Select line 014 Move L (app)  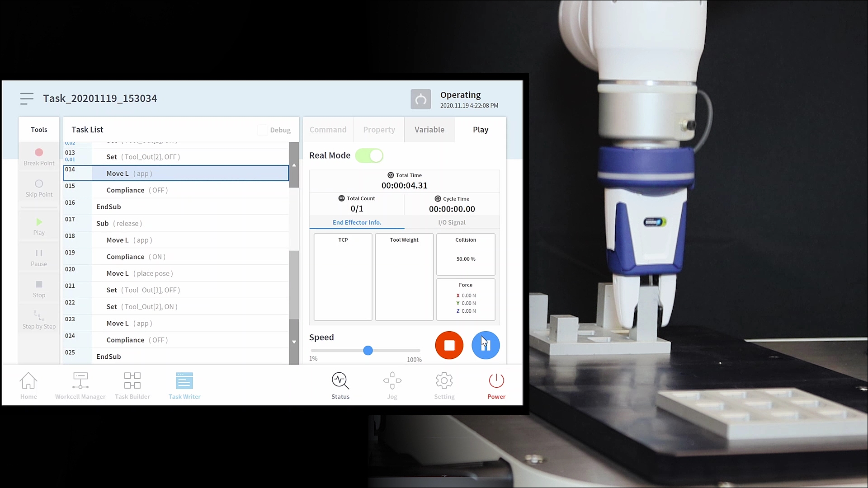pyautogui.click(x=176, y=174)
